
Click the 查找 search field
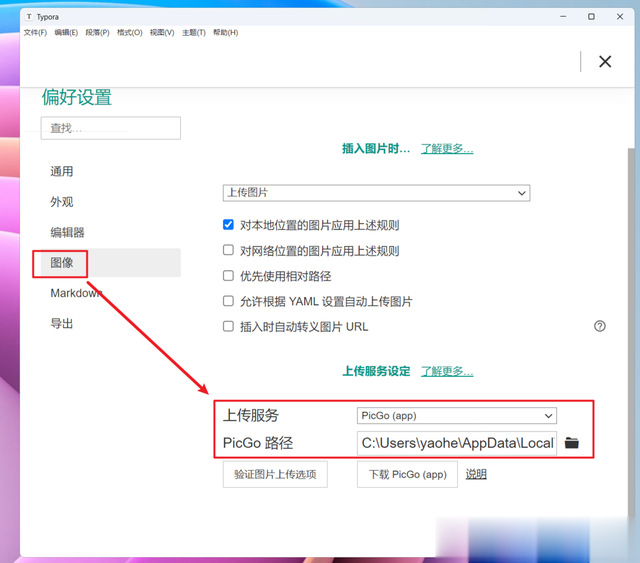(x=111, y=128)
